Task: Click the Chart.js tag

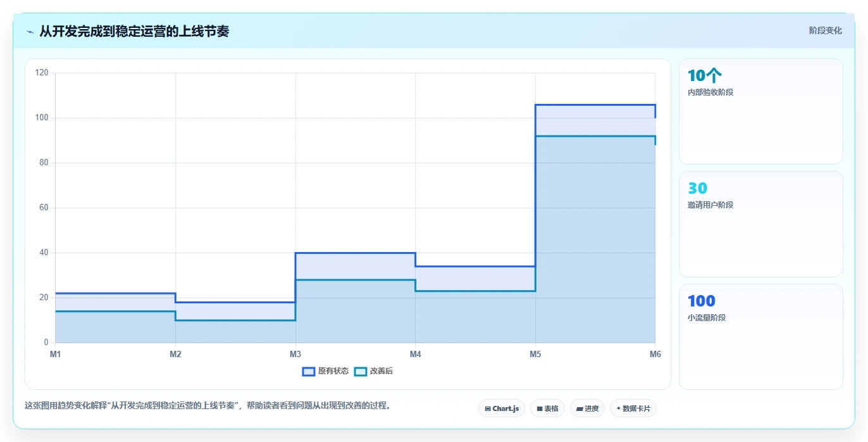Action: [502, 408]
